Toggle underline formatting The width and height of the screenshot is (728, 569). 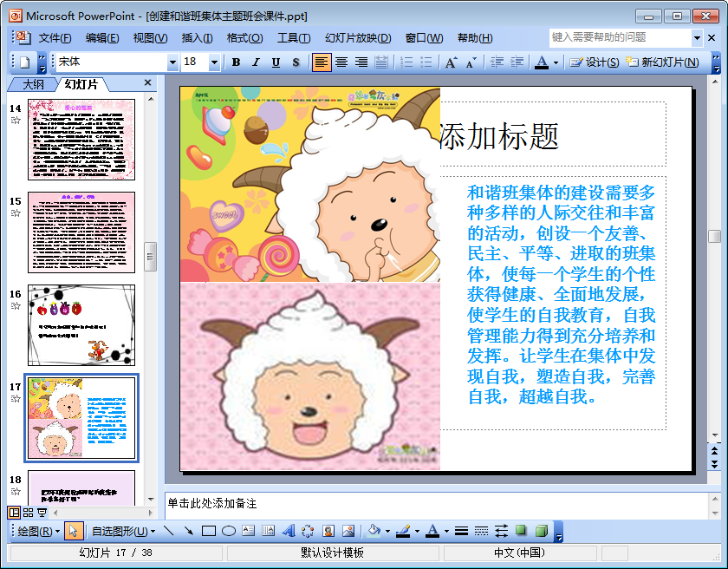[x=276, y=62]
